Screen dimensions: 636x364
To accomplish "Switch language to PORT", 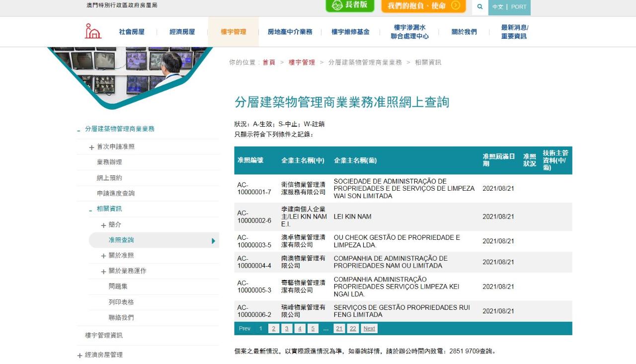I will [x=519, y=7].
